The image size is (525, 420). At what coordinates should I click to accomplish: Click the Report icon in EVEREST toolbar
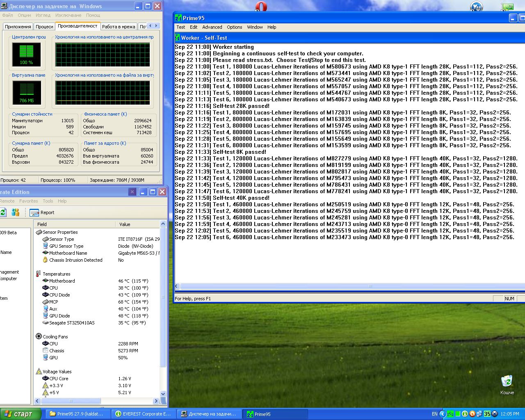[x=34, y=212]
